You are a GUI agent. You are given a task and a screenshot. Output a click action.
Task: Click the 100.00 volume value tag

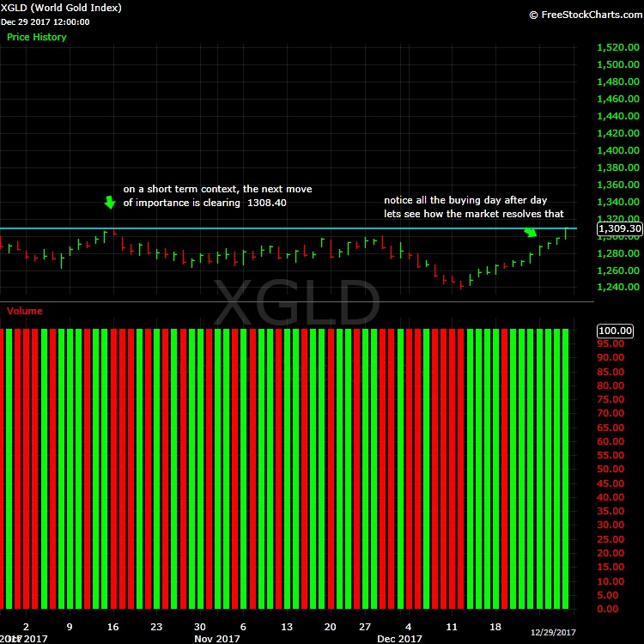pyautogui.click(x=615, y=331)
